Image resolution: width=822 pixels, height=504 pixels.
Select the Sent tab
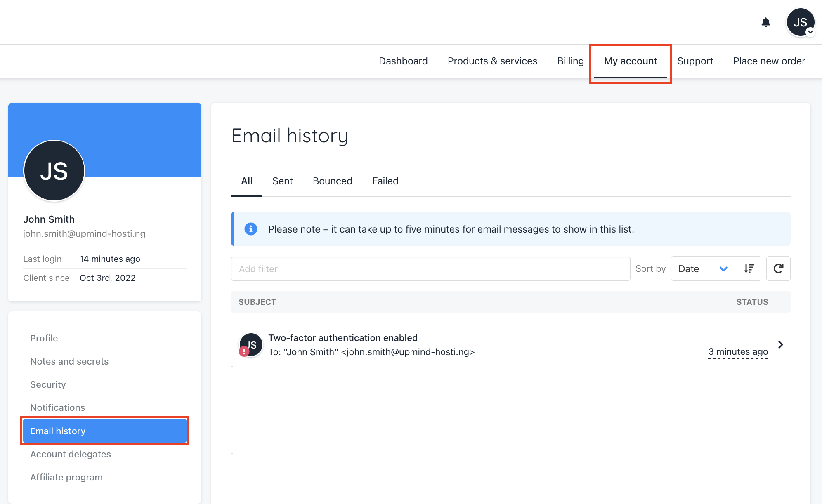coord(282,181)
